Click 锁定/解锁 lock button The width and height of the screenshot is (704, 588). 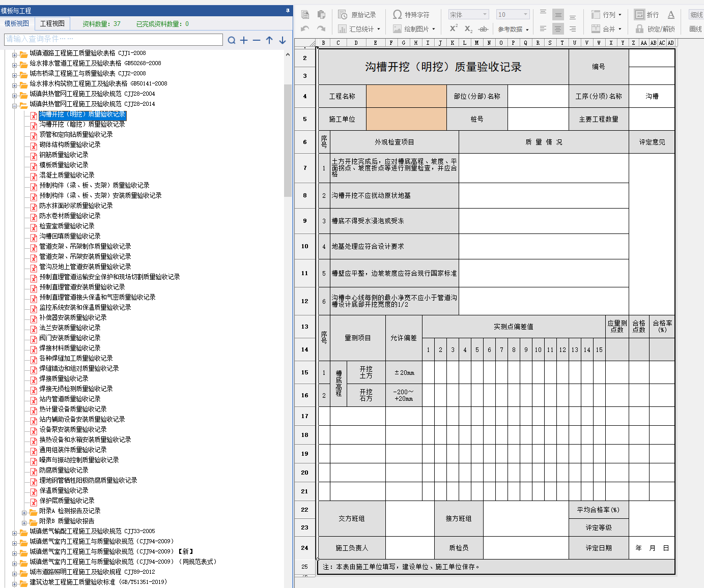[655, 29]
